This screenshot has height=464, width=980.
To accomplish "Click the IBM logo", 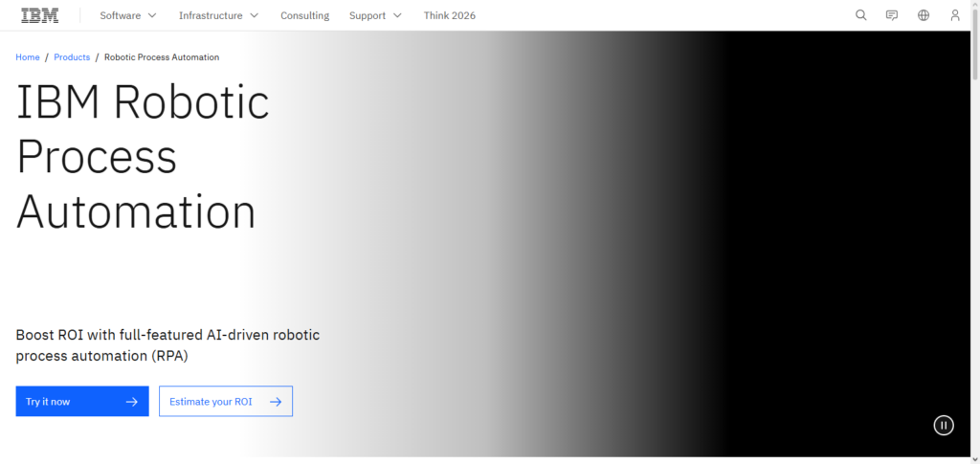I will point(39,15).
